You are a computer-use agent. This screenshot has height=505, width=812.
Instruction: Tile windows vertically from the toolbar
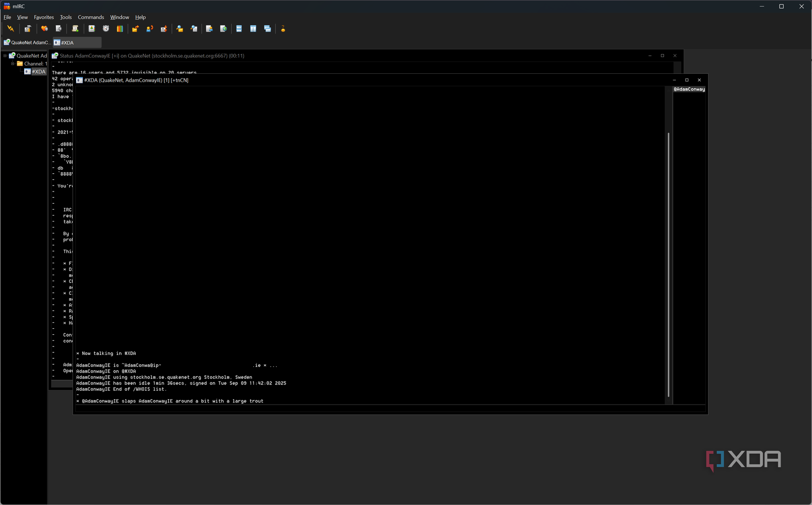(x=253, y=29)
